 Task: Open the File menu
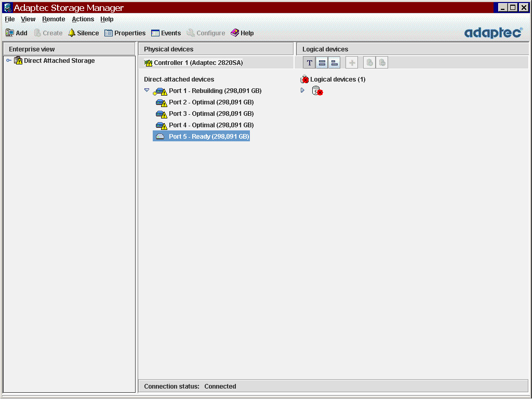pyautogui.click(x=9, y=19)
